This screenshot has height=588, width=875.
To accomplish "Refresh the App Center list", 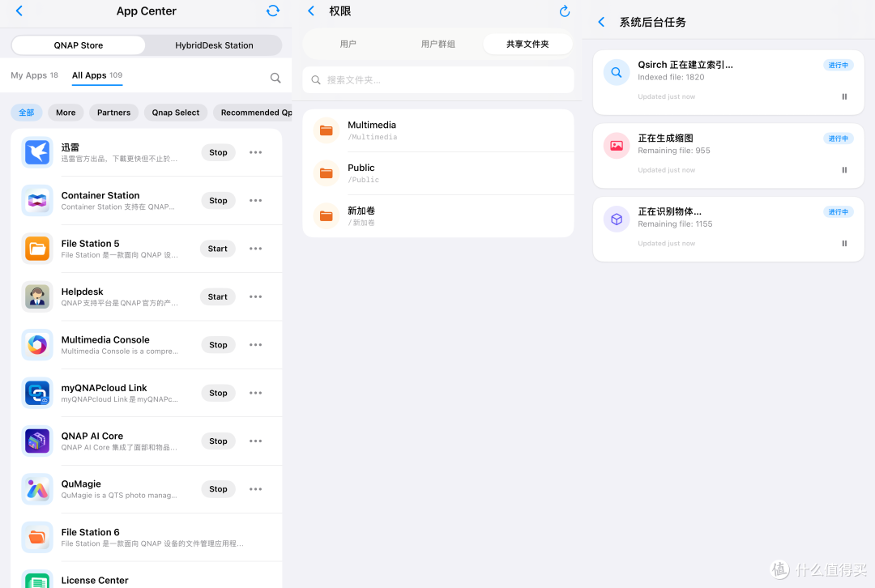I will tap(273, 11).
